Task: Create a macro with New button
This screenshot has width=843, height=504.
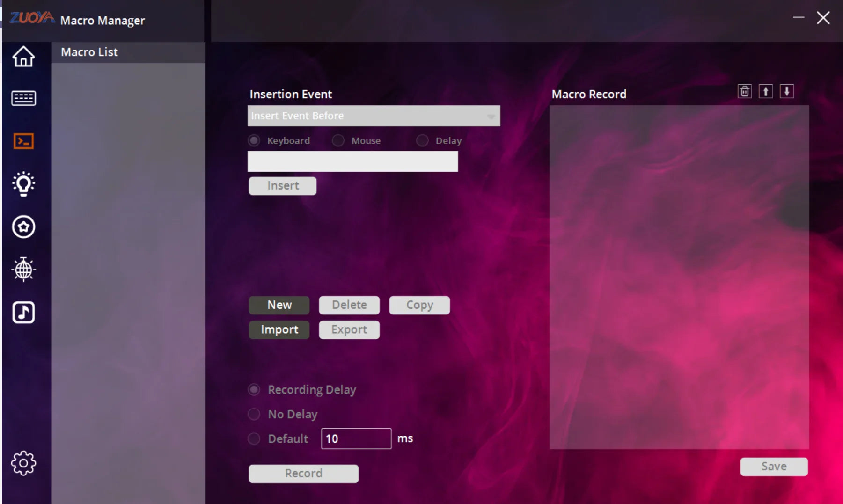Action: coord(279,305)
